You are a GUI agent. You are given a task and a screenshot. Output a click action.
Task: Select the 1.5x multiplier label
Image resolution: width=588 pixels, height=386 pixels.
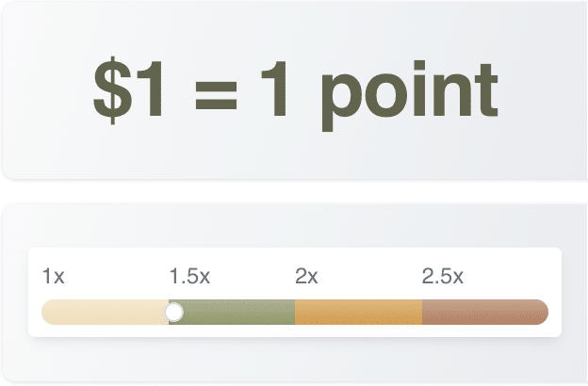189,277
